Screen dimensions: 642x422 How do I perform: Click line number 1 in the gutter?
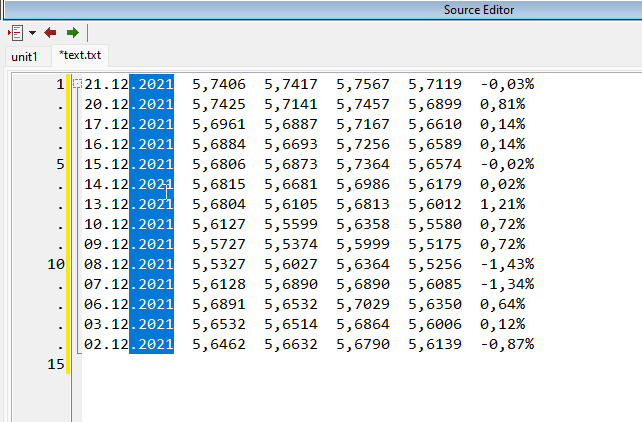click(60, 84)
